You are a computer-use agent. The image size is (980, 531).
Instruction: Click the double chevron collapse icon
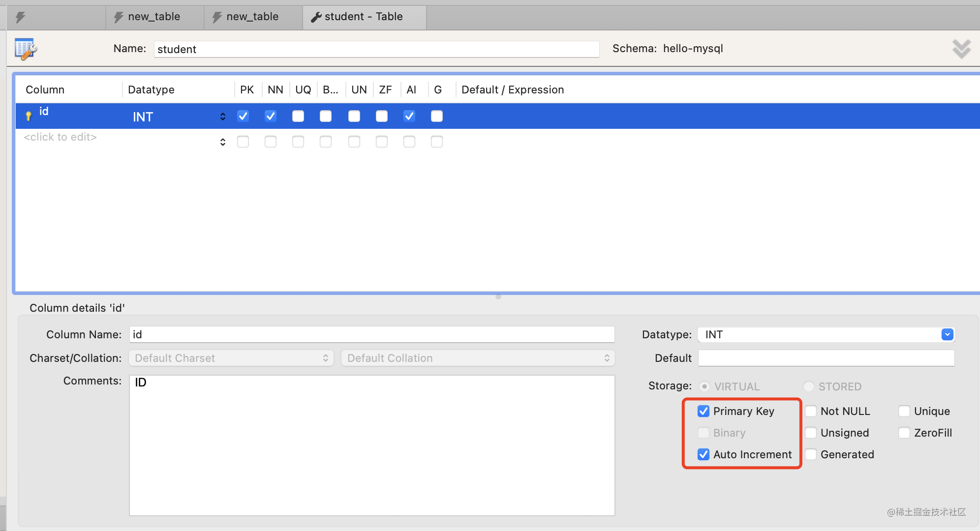[961, 49]
